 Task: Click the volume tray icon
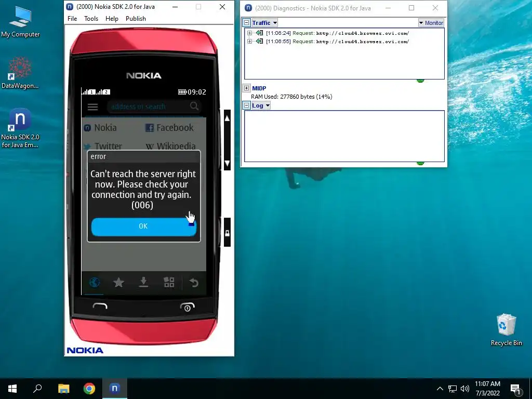[465, 389]
